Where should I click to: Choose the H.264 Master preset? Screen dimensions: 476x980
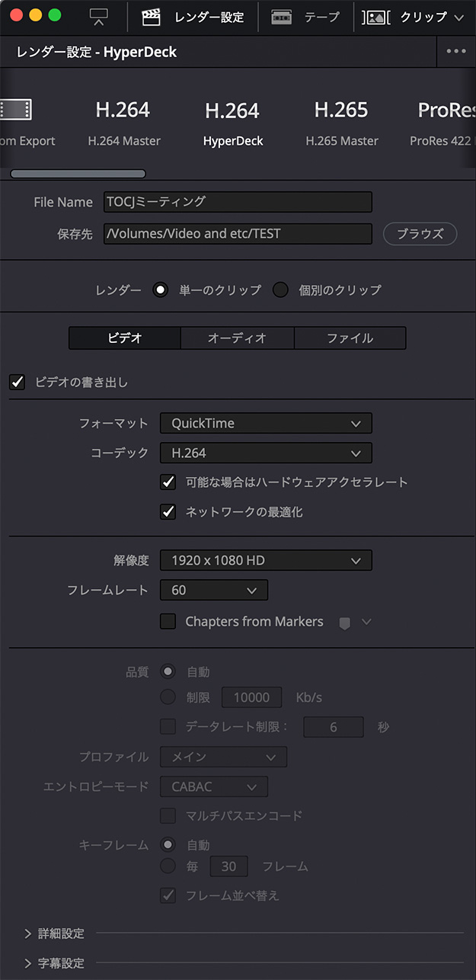pyautogui.click(x=123, y=122)
